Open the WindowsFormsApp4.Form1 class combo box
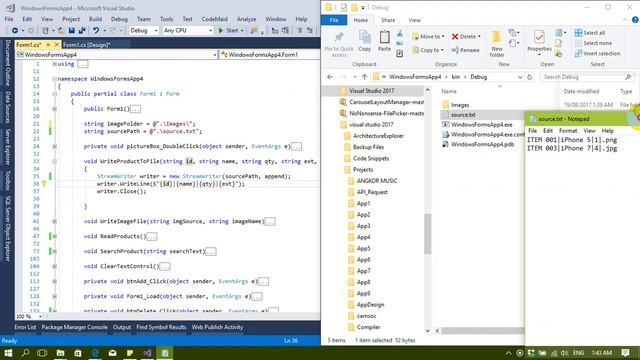640x360 pixels. click(270, 55)
